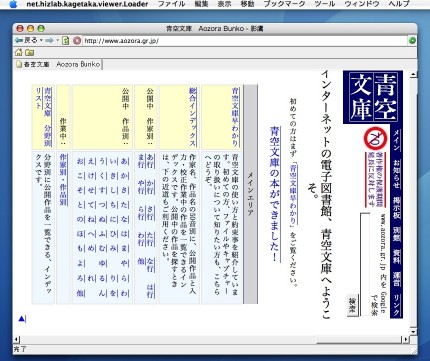Image resolution: width=430 pixels, height=361 pixels.
Task: Open the forward history dropdown arrow
Action: [x=57, y=40]
